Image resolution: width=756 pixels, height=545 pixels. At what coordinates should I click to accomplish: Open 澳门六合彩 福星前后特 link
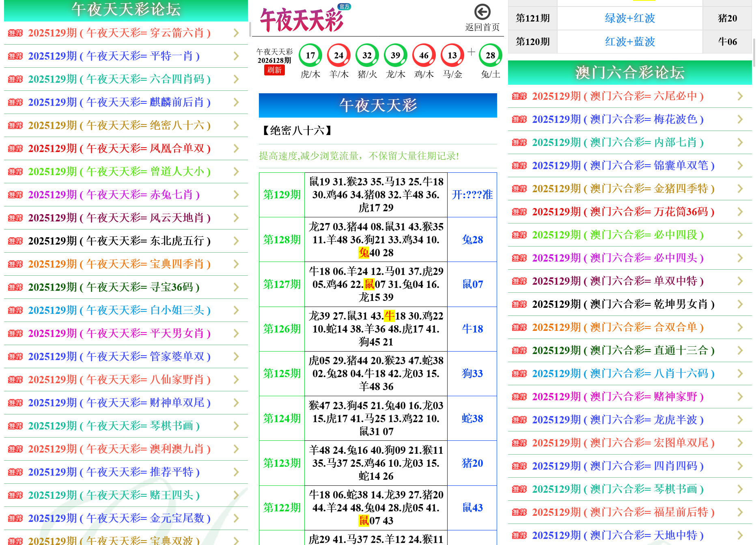(x=623, y=512)
